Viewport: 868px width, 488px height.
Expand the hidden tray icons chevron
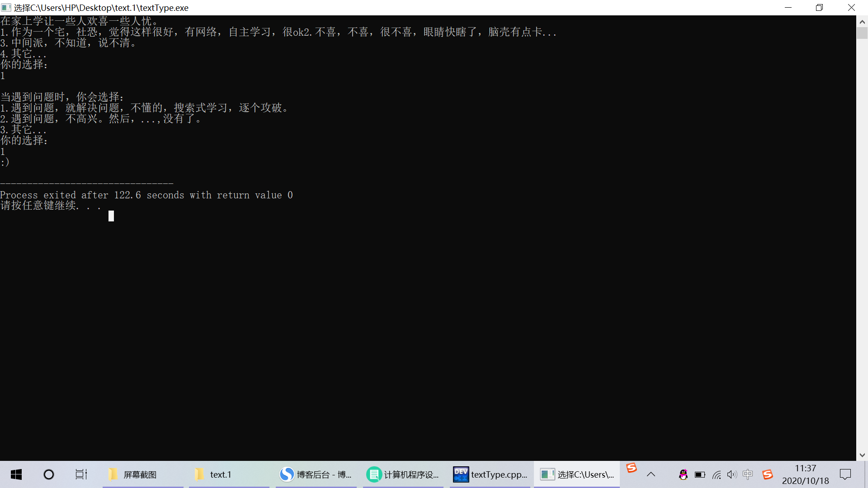pos(651,474)
